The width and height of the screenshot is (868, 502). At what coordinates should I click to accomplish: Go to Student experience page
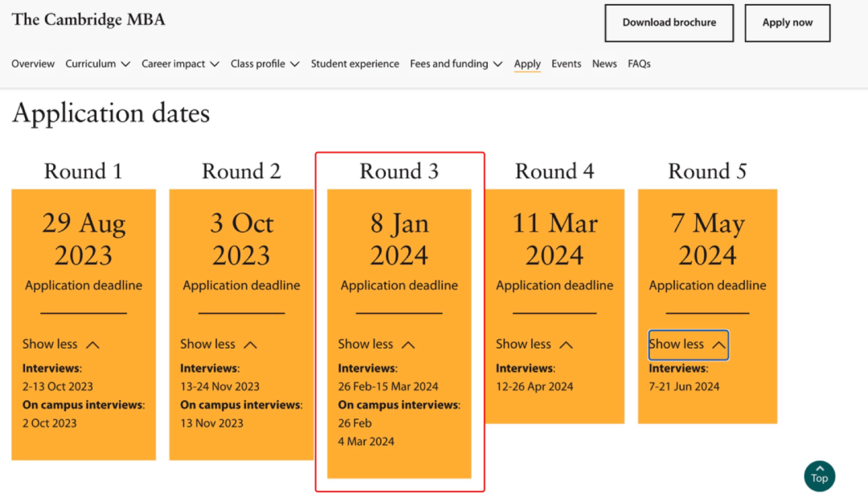[x=354, y=63]
